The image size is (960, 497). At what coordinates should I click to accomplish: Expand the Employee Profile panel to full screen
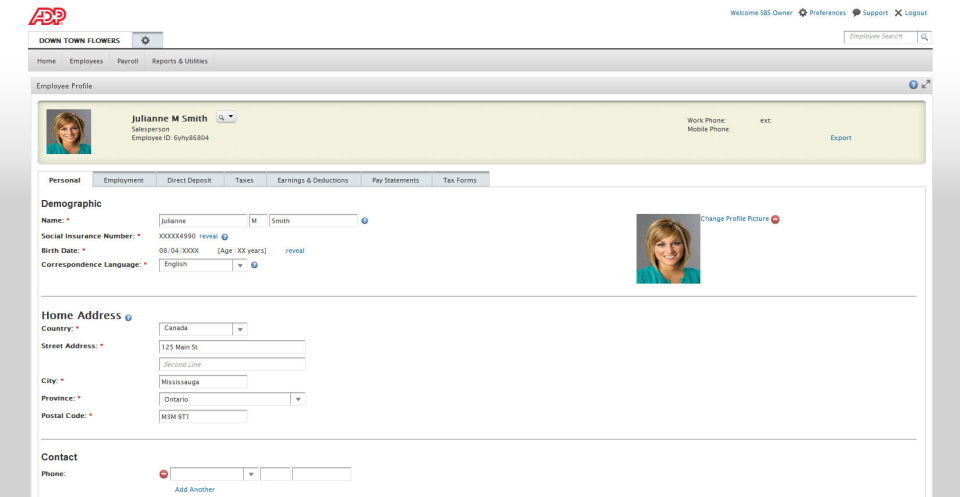(925, 85)
